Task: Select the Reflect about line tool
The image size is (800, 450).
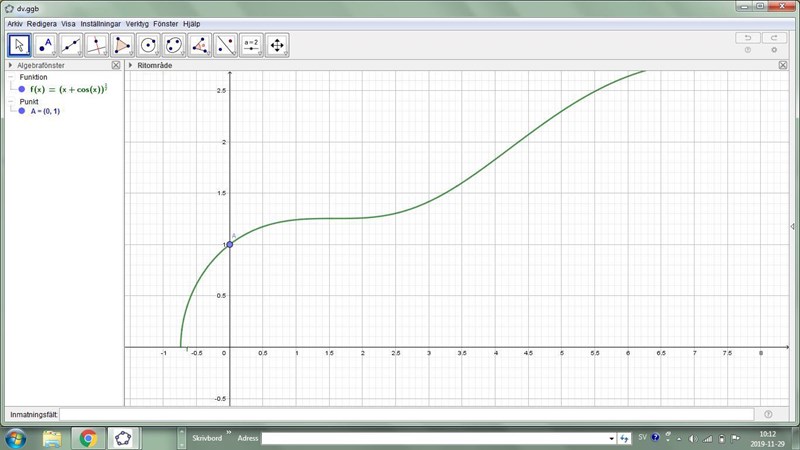Action: click(x=226, y=45)
